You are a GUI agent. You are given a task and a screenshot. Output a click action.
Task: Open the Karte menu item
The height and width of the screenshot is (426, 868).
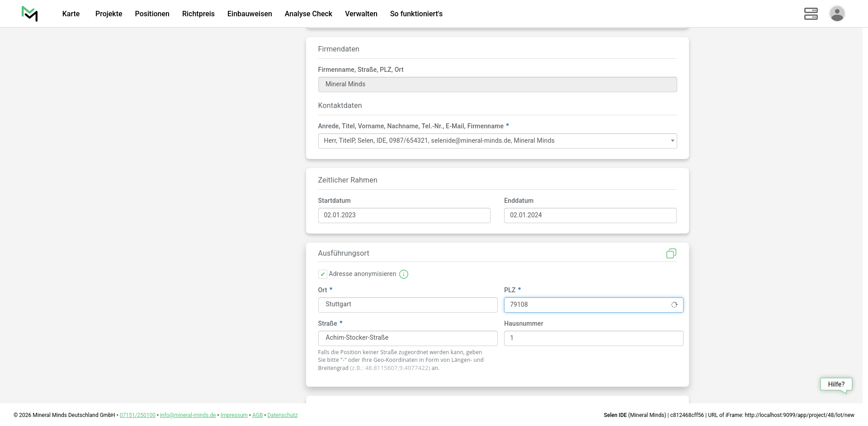click(71, 14)
